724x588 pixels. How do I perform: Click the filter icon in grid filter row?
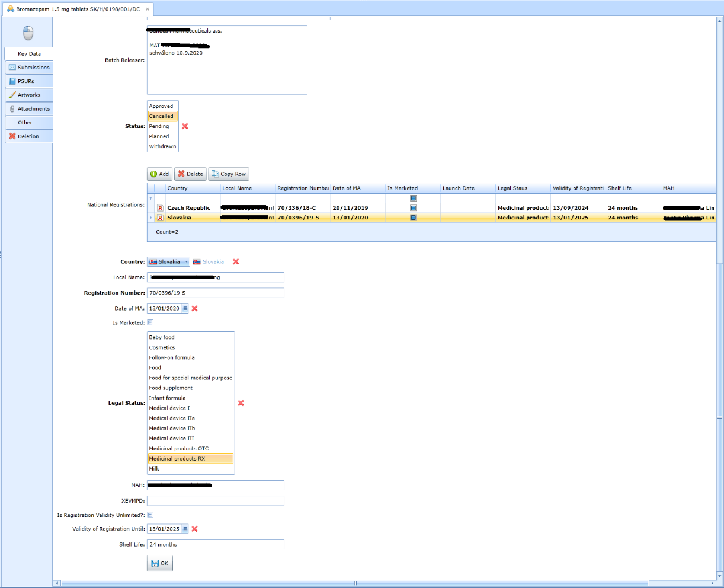(x=150, y=198)
